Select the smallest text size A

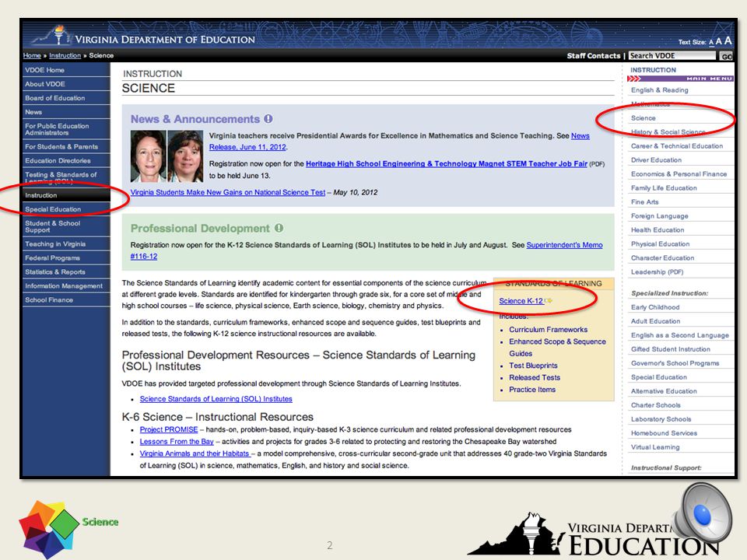pyautogui.click(x=711, y=43)
